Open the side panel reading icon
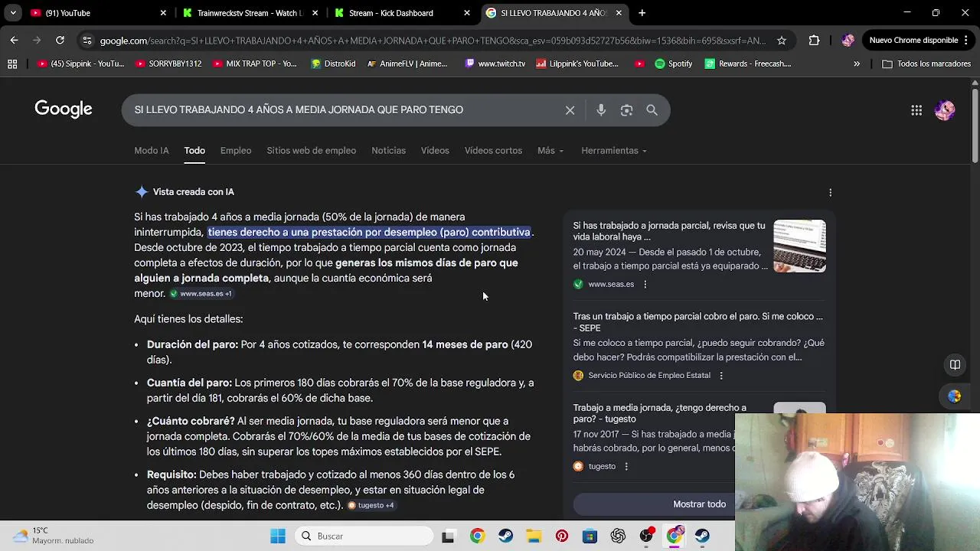980x551 pixels. click(x=955, y=365)
